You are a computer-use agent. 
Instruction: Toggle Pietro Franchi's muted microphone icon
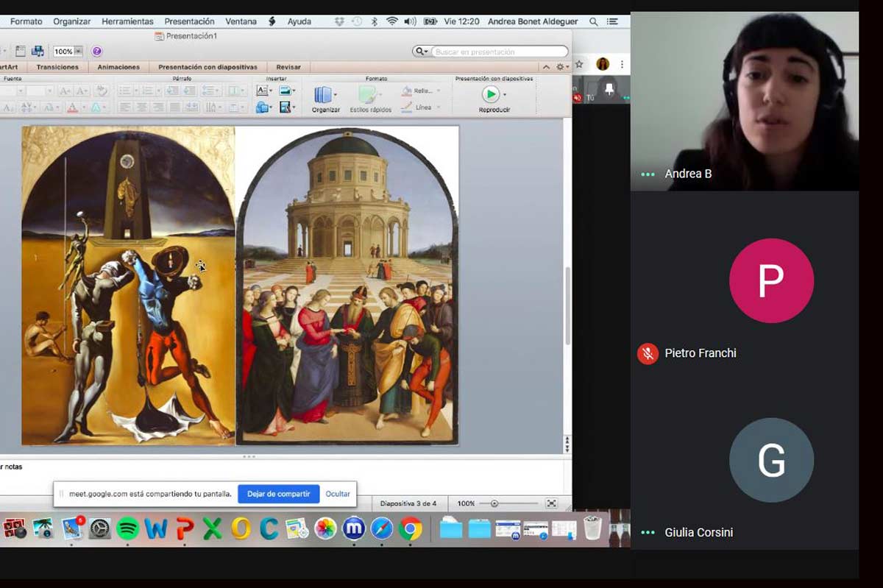(x=648, y=353)
